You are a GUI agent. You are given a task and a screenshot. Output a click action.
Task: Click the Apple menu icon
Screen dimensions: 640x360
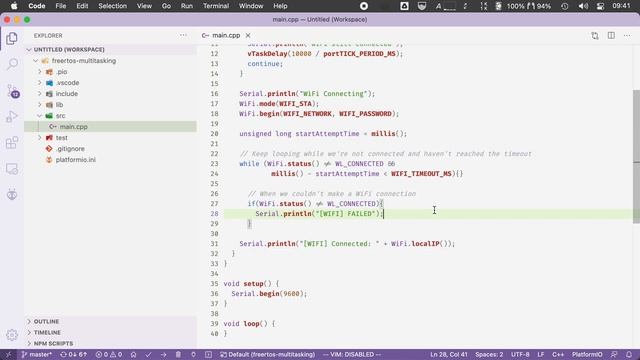point(14,6)
